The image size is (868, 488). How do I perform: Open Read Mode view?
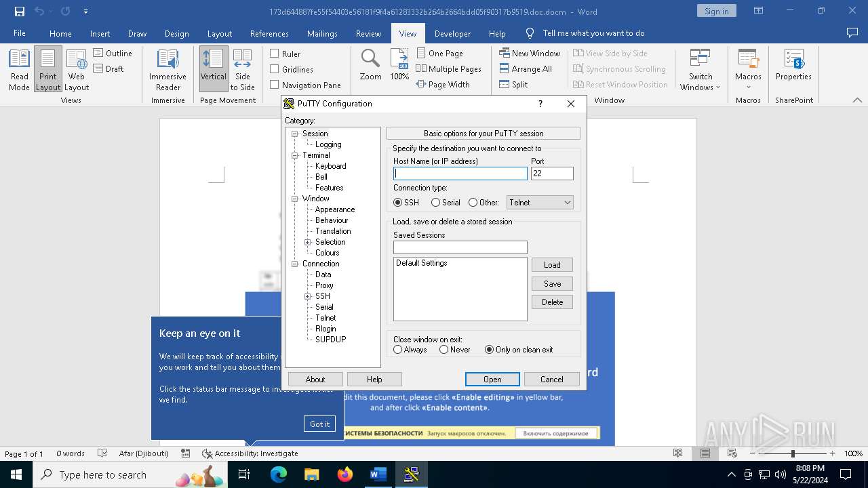pyautogui.click(x=19, y=70)
